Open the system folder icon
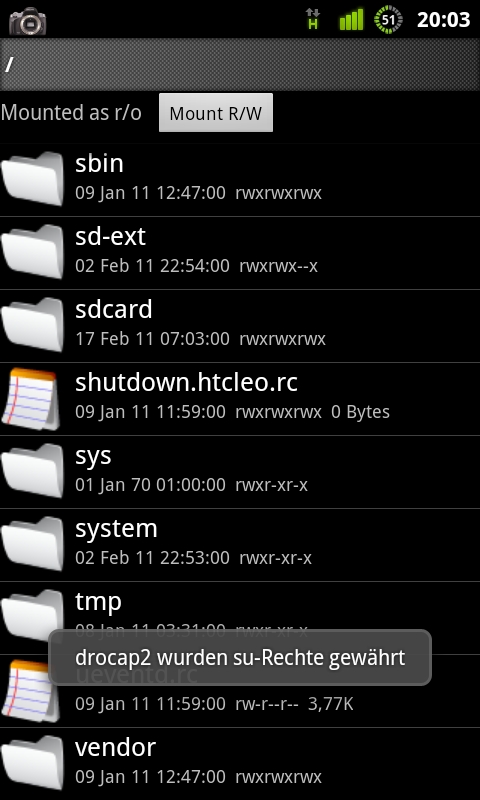The height and width of the screenshot is (800, 480). tap(33, 543)
